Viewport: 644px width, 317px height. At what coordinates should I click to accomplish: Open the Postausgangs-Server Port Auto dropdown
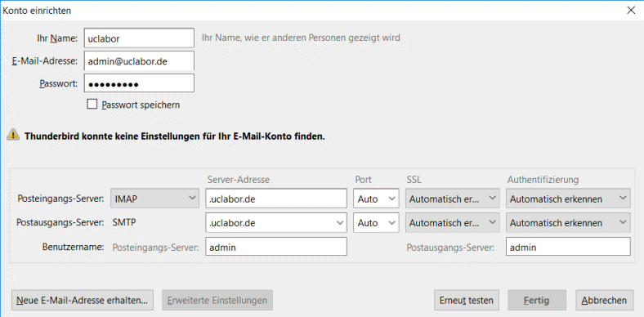click(x=376, y=222)
